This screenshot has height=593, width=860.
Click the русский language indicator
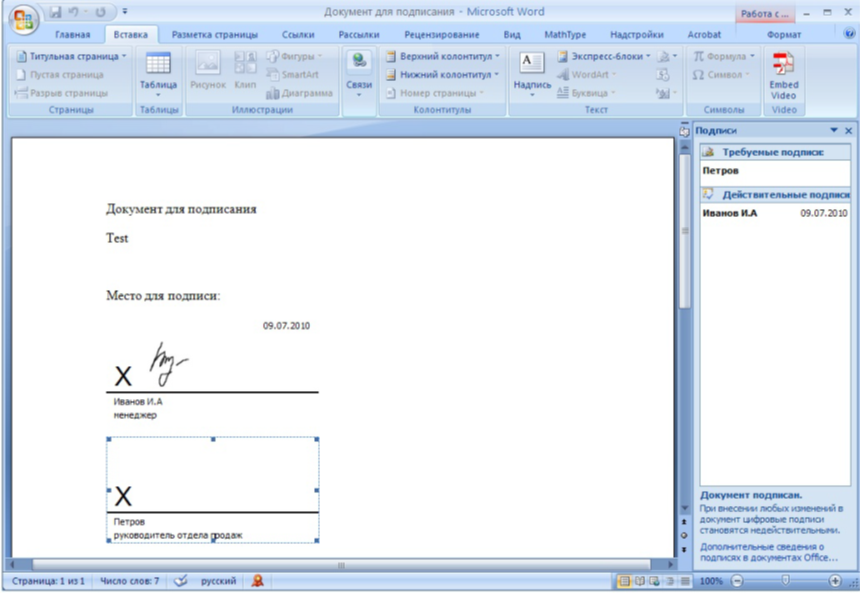coord(218,581)
